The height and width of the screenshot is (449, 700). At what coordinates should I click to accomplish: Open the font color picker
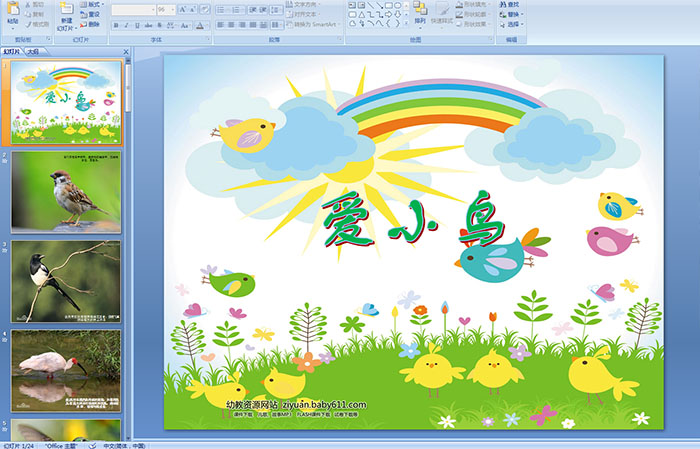[201, 24]
